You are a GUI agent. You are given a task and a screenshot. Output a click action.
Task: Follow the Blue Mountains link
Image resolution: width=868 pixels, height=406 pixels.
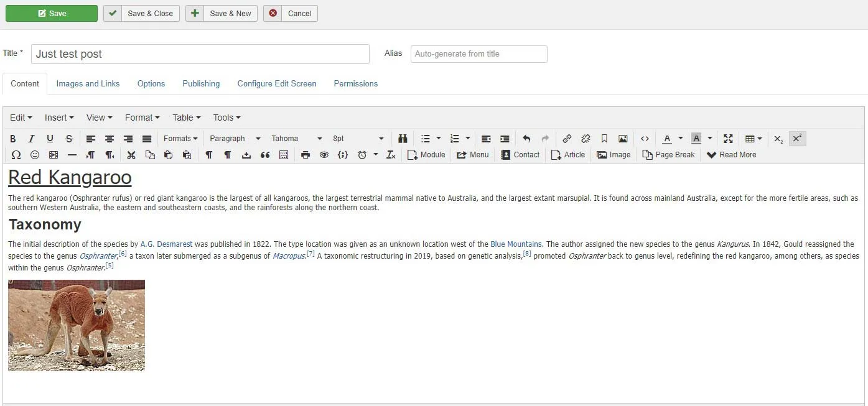[515, 244]
